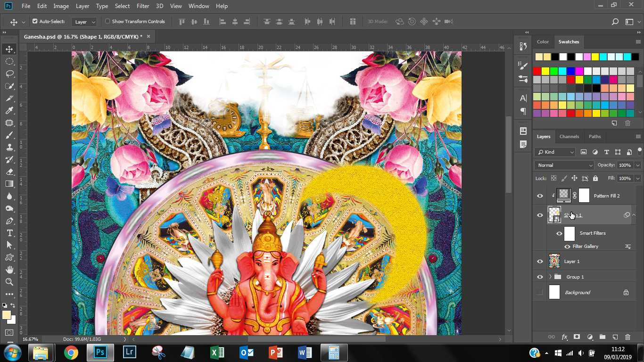Hide the Layer 1 layer
The width and height of the screenshot is (644, 362).
[x=540, y=261]
